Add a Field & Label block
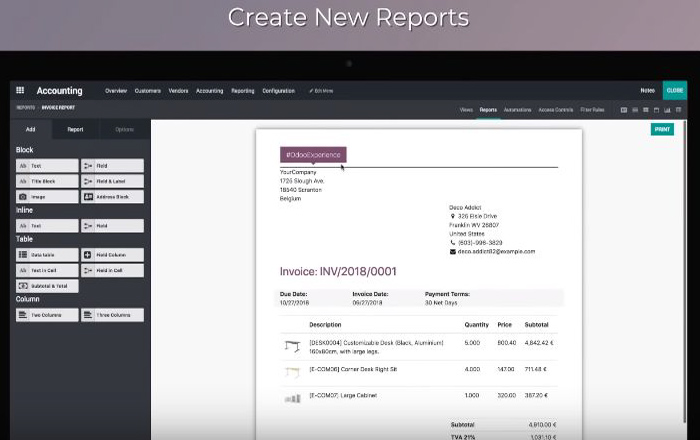 [112, 181]
